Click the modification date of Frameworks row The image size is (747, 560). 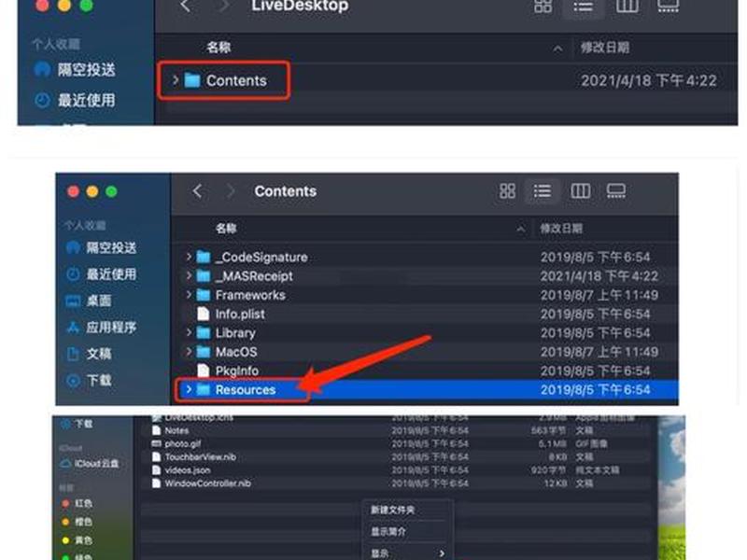[x=599, y=295]
